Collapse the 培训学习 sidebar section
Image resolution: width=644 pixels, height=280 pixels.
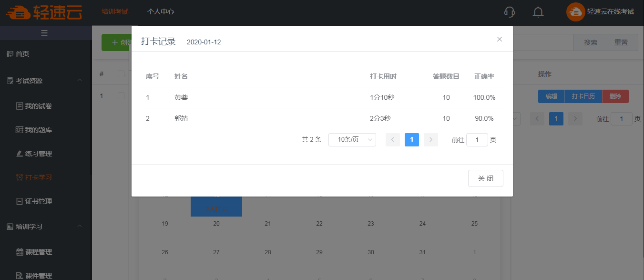[x=80, y=227]
